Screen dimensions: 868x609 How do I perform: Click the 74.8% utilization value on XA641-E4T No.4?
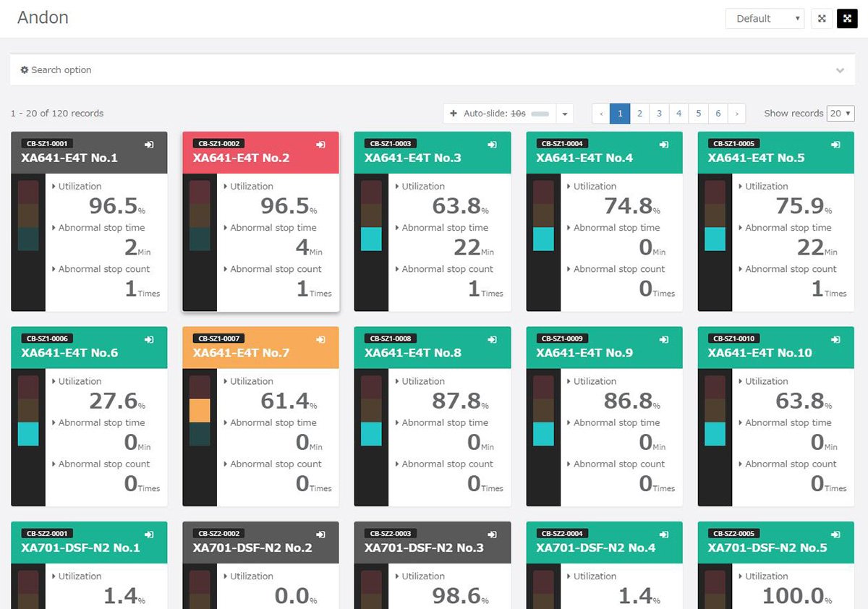click(x=632, y=206)
